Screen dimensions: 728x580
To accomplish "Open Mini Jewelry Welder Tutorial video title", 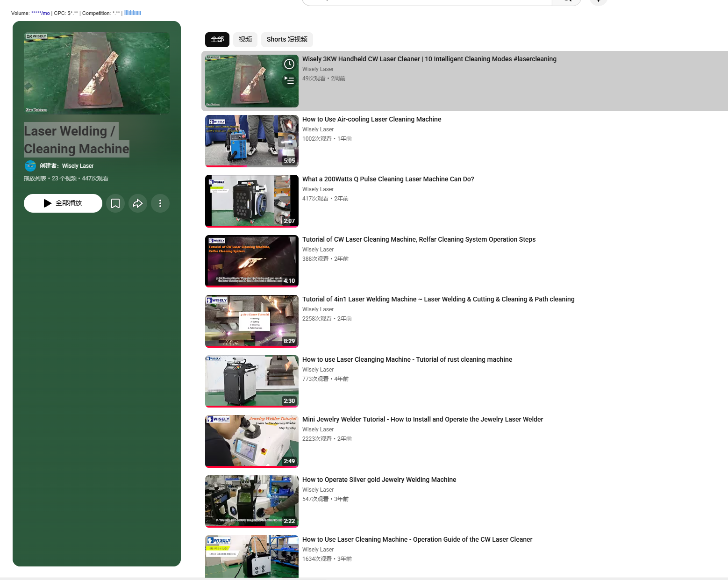I will click(x=422, y=419).
